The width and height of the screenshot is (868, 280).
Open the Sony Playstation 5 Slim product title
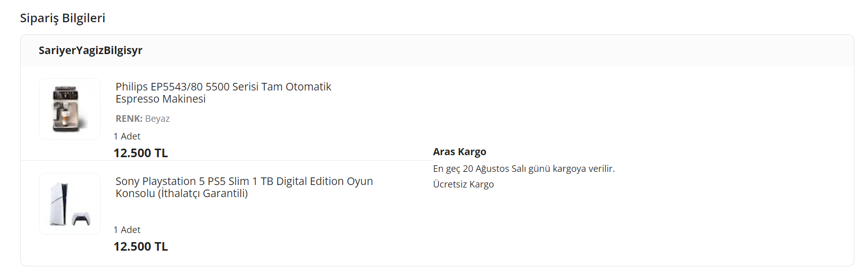pyautogui.click(x=244, y=181)
